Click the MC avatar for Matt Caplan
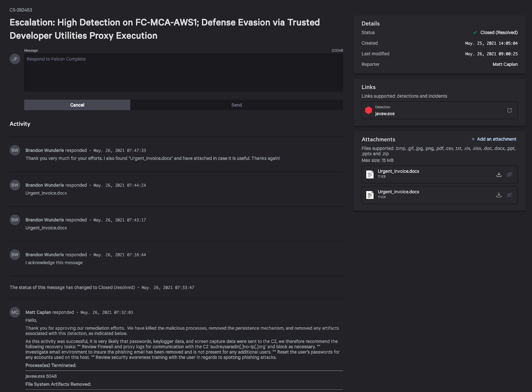 [15, 312]
